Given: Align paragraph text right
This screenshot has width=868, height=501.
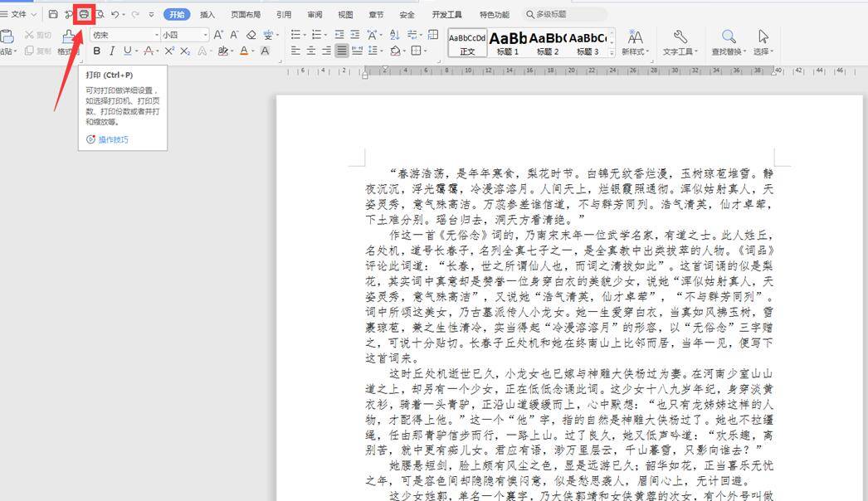Looking at the screenshot, I should 327,51.
